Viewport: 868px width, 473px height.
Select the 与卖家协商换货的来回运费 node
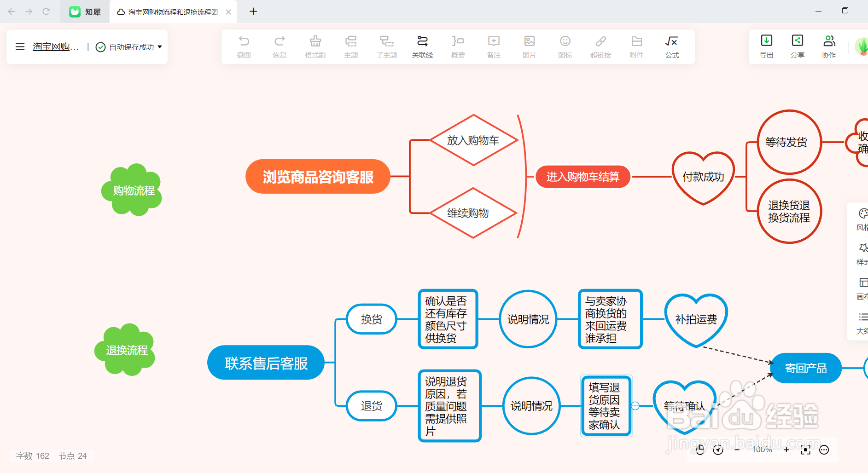[610, 319]
